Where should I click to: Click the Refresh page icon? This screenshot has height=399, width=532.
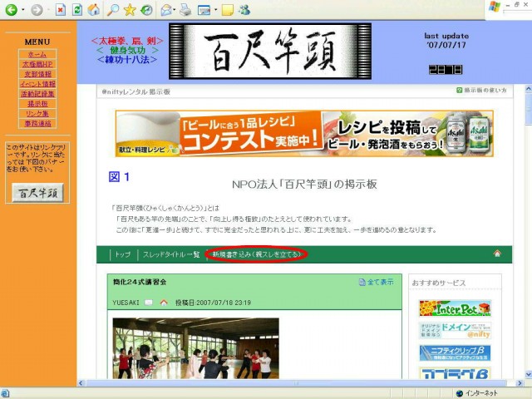76,10
